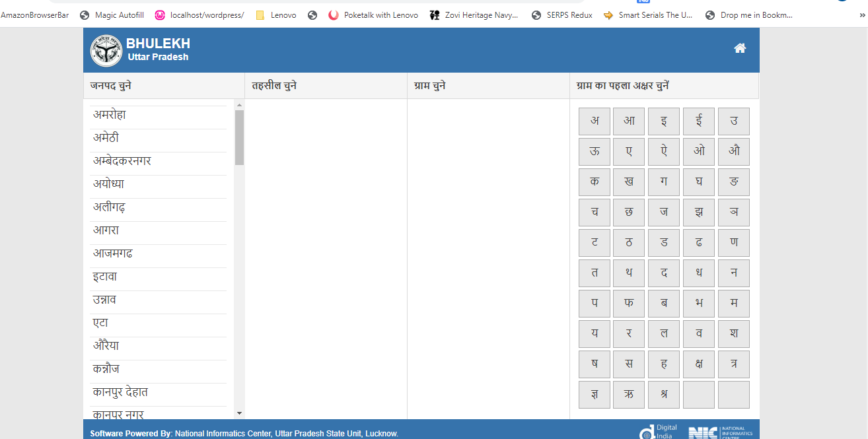Choose letter ऊ button
Image resolution: width=868 pixels, height=439 pixels.
pyautogui.click(x=595, y=152)
